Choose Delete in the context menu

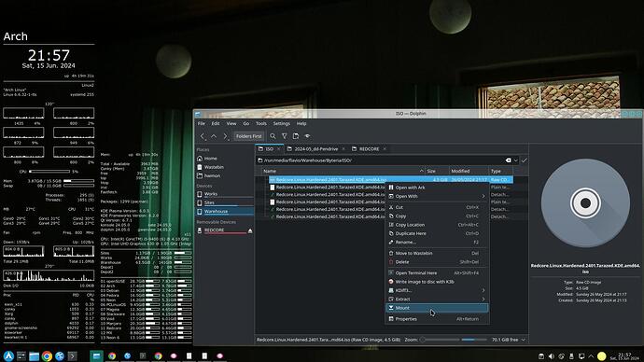(x=437, y=262)
